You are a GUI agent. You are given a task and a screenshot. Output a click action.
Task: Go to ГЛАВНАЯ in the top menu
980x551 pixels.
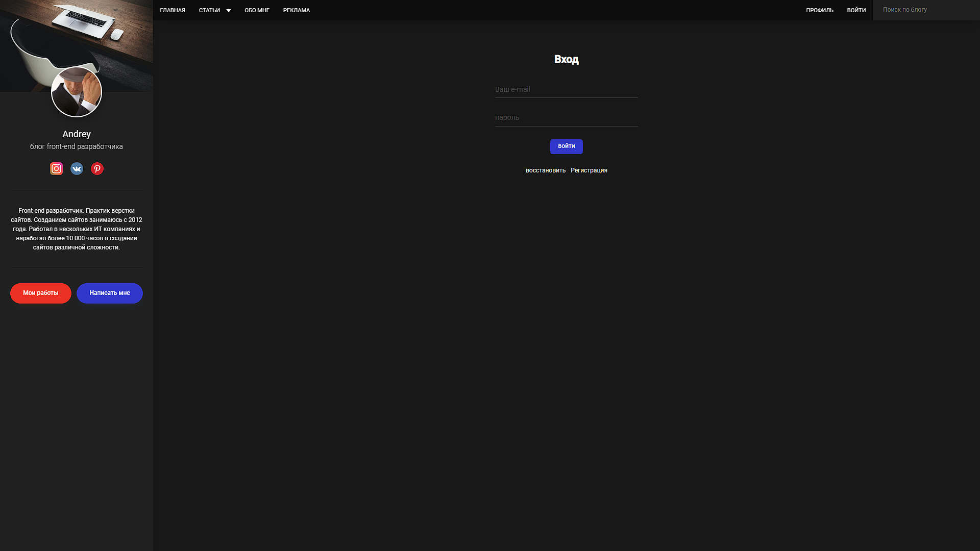pos(173,10)
